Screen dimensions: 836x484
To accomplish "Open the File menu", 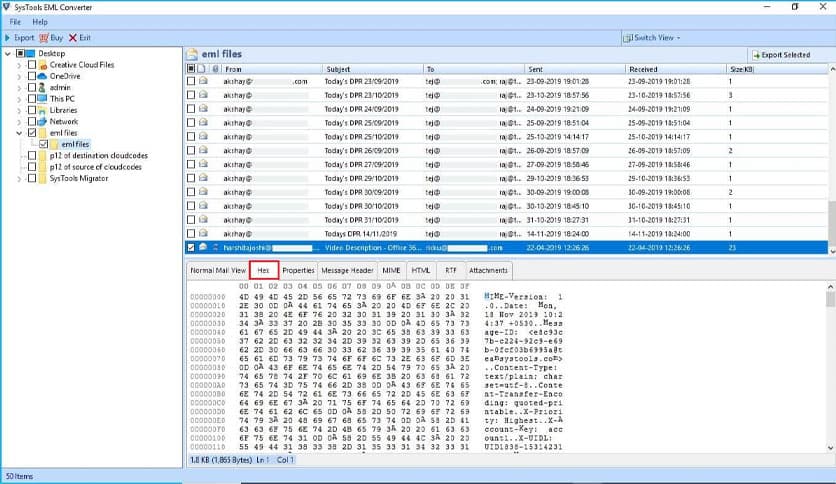I will (15, 22).
